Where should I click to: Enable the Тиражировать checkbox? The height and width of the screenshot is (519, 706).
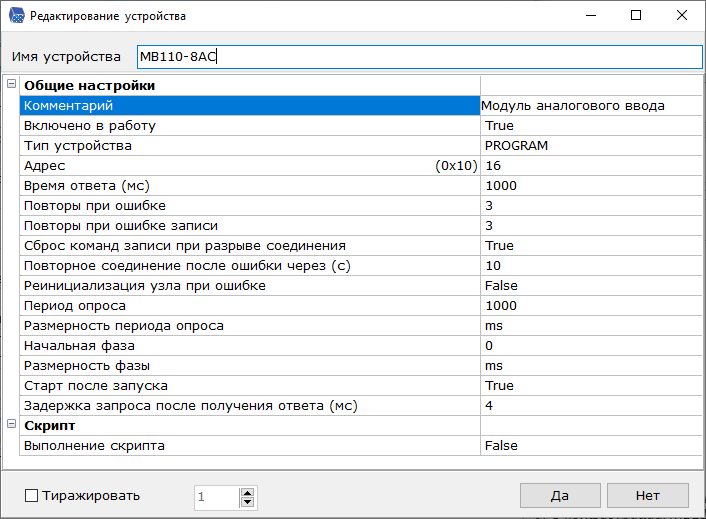pos(31,496)
